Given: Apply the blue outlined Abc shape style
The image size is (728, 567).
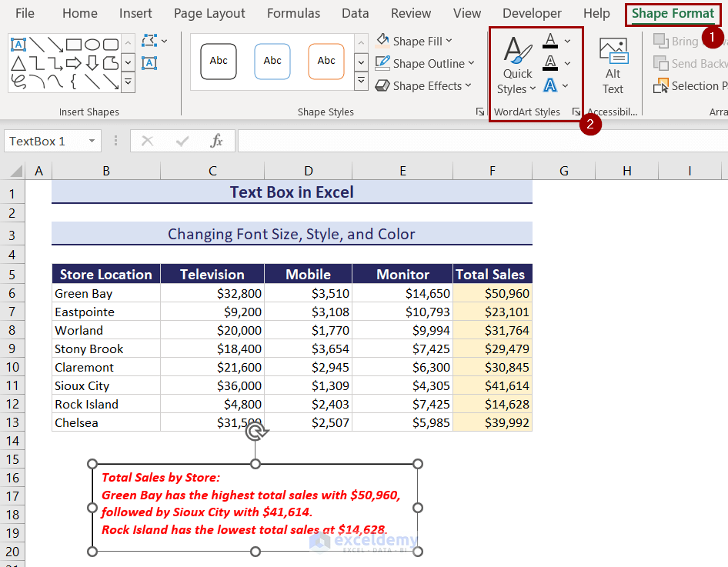Looking at the screenshot, I should (x=272, y=62).
